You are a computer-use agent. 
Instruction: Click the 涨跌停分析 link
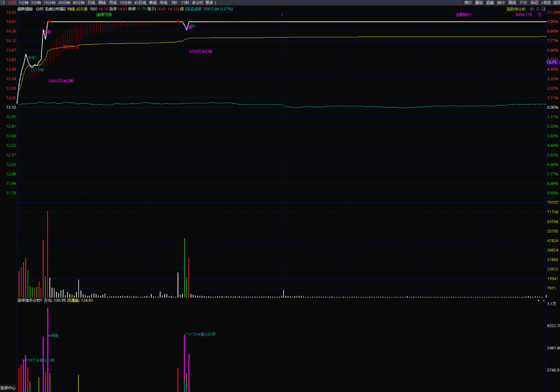(516, 9)
